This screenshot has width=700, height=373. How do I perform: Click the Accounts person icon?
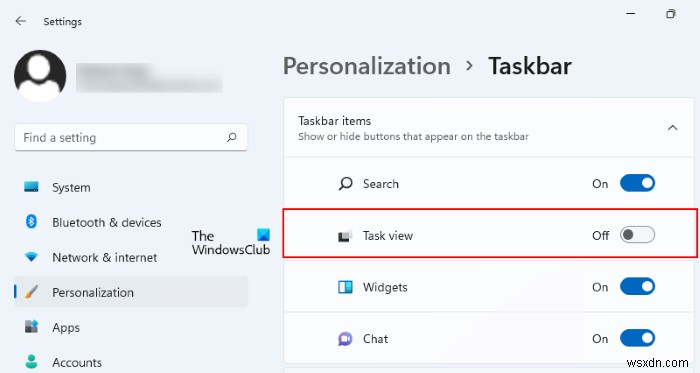click(31, 361)
